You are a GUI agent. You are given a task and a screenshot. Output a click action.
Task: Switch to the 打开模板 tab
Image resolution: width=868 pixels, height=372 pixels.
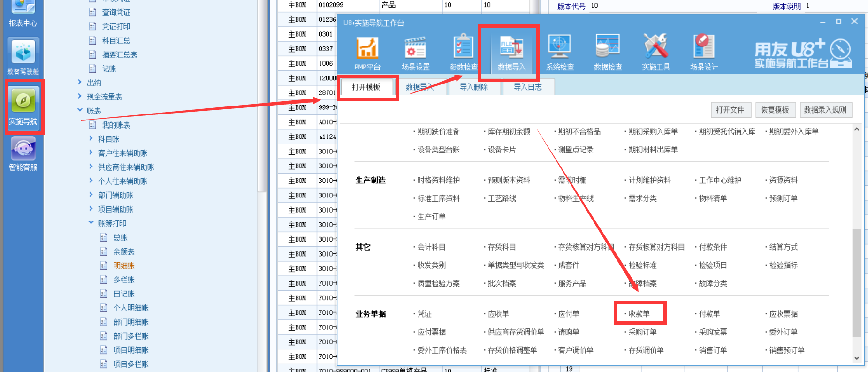(366, 87)
